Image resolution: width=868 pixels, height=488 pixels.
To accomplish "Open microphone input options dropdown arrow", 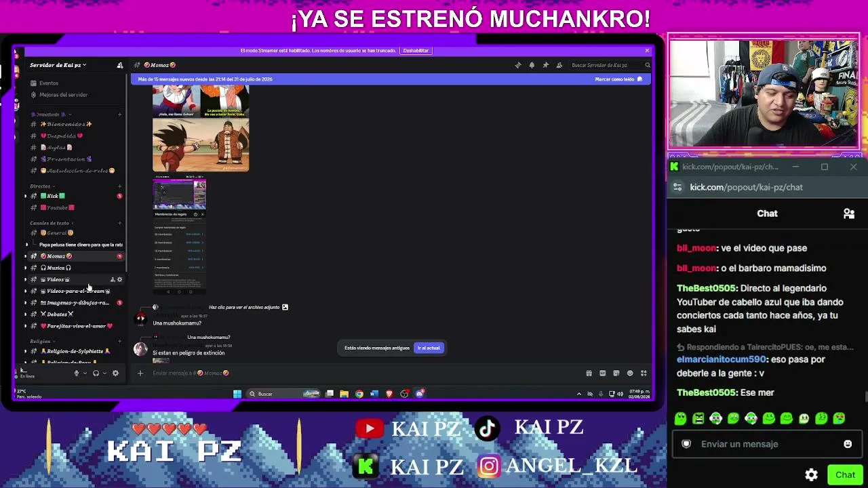I will [x=85, y=373].
